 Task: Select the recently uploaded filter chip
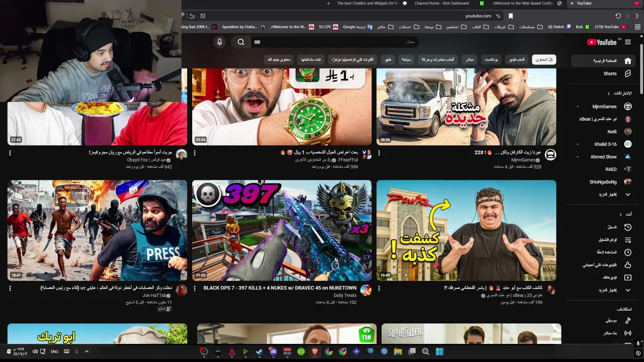click(x=352, y=59)
